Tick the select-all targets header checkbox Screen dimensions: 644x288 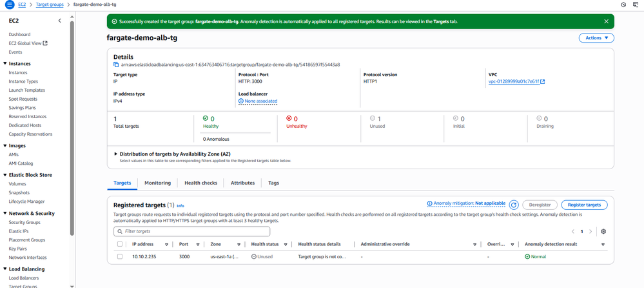[120, 244]
